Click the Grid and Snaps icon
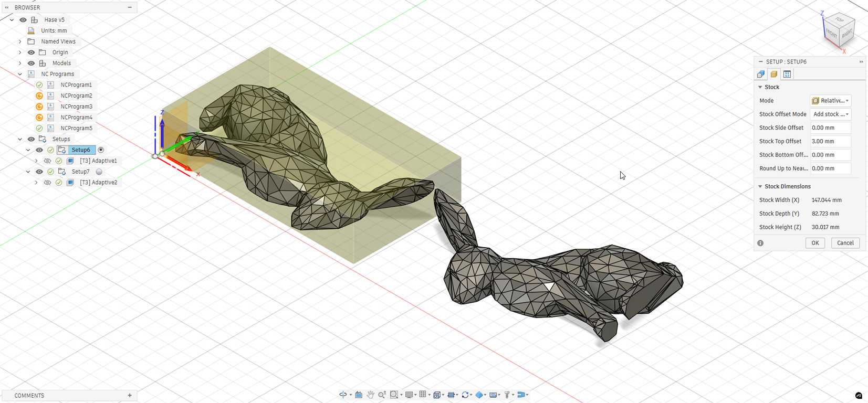Image resolution: width=868 pixels, height=403 pixels. pyautogui.click(x=423, y=395)
